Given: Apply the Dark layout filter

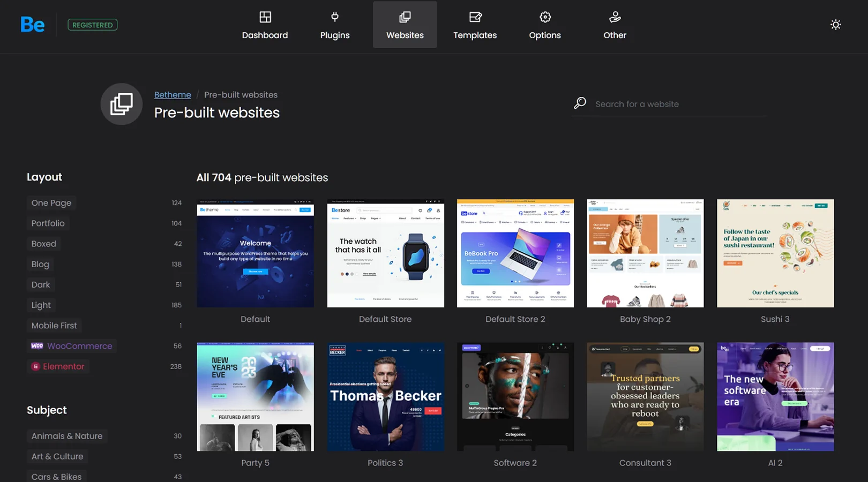Looking at the screenshot, I should pos(41,285).
